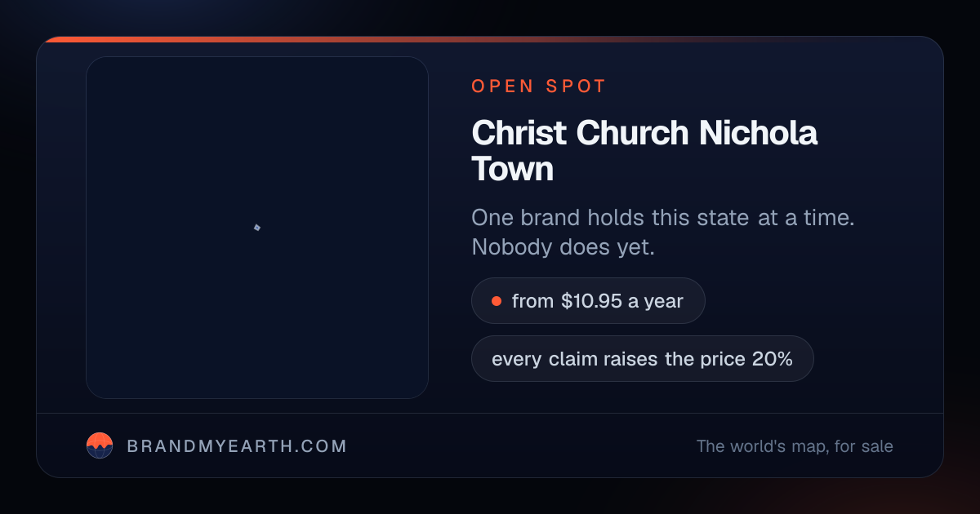Open the BRANDMYEARTH.COM site link
This screenshot has width=980, height=514.
[x=237, y=446]
